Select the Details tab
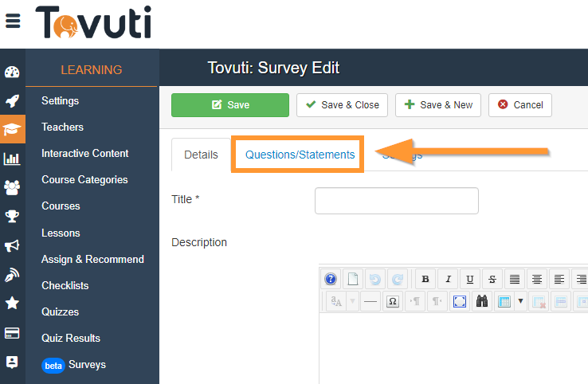 201,155
